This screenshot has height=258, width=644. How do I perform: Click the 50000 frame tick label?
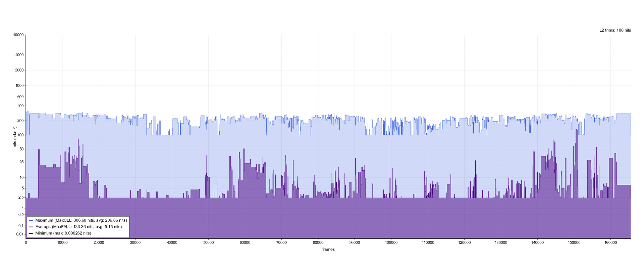[208, 243]
